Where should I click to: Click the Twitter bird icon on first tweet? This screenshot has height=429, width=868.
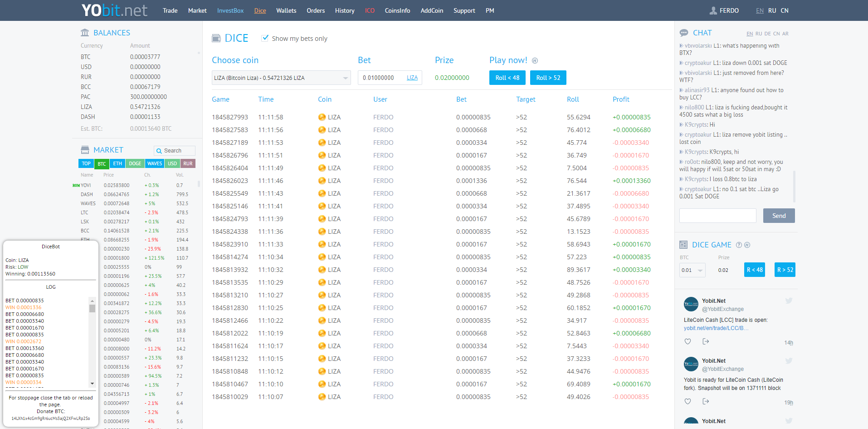pyautogui.click(x=789, y=301)
